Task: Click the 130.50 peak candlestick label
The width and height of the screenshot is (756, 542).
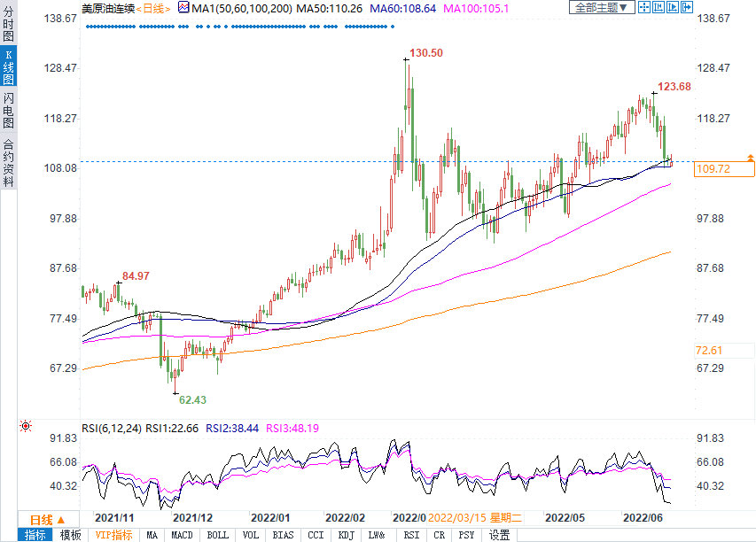Action: tap(426, 53)
